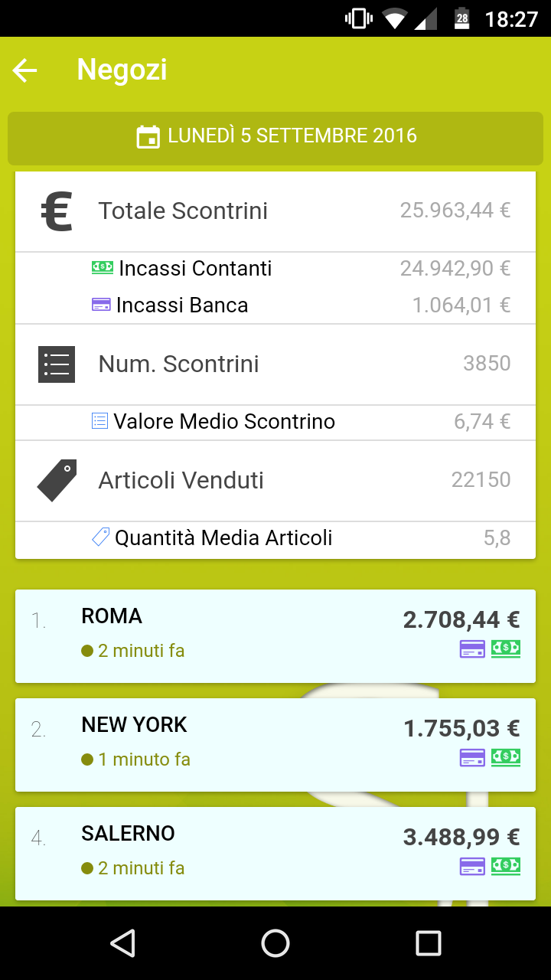The width and height of the screenshot is (551, 980).
Task: Tap the small tag icon by Quantità Media Articoli
Action: pyautogui.click(x=100, y=537)
